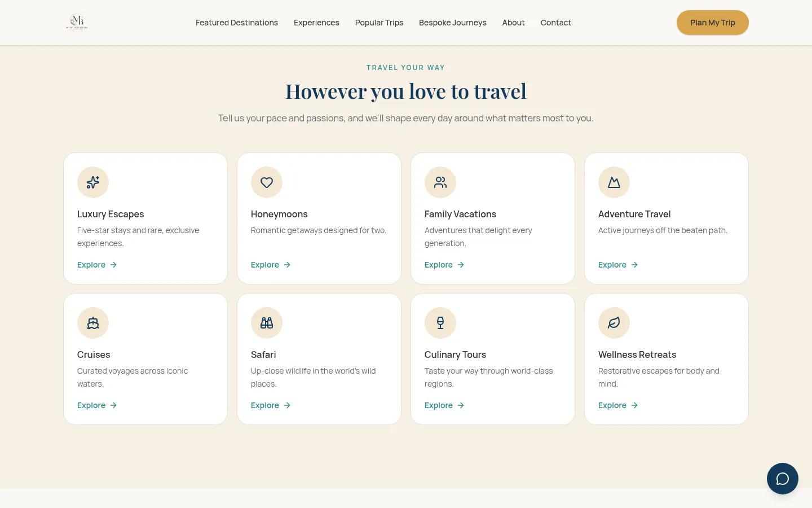Click the Culinary Tours heading
Screen dimensions: 812x508
(455, 354)
